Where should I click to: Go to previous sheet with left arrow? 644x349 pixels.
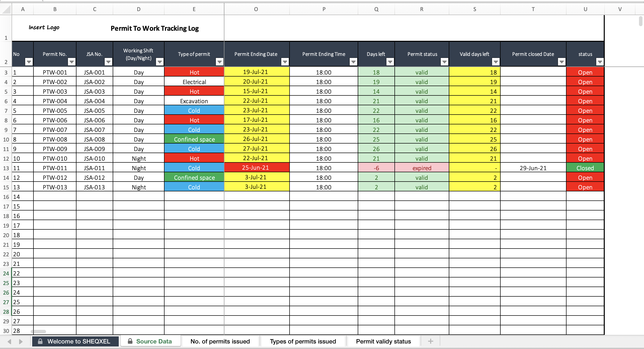[10, 341]
